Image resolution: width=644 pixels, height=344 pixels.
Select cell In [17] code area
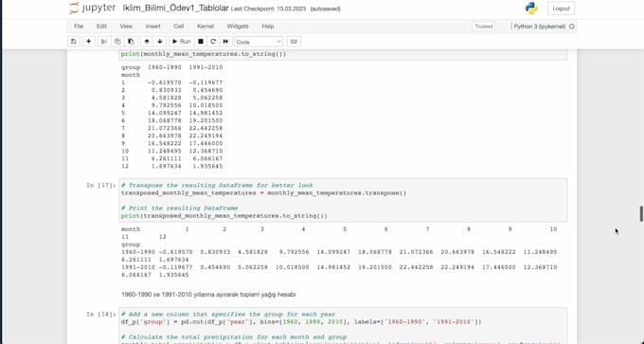pyautogui.click(x=343, y=200)
